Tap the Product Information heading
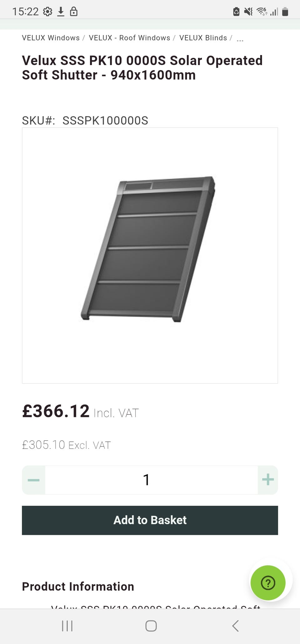 coord(78,586)
